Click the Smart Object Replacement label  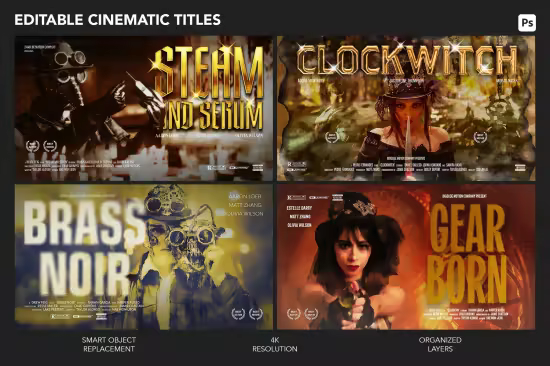click(x=109, y=344)
